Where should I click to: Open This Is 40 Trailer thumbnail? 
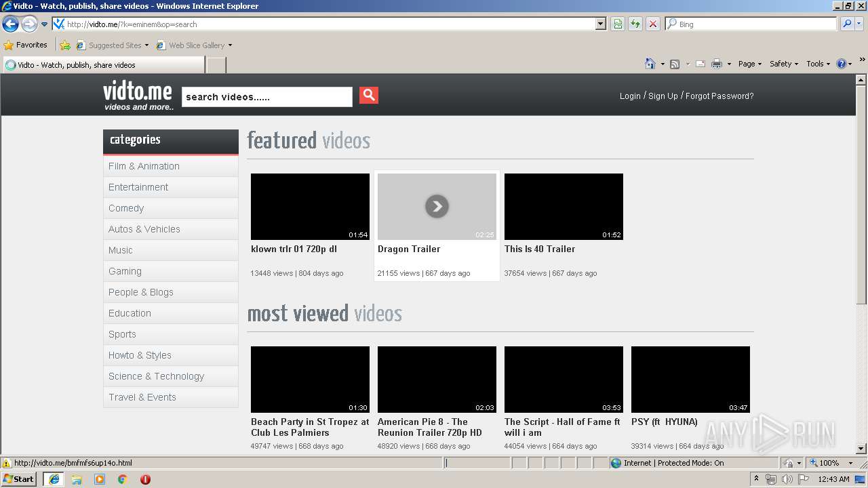click(564, 207)
